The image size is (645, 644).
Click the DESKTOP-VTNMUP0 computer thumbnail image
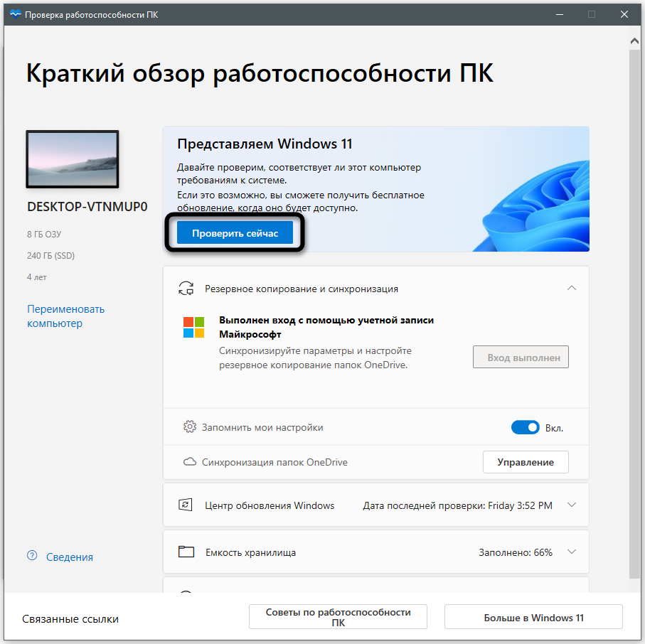click(x=72, y=159)
